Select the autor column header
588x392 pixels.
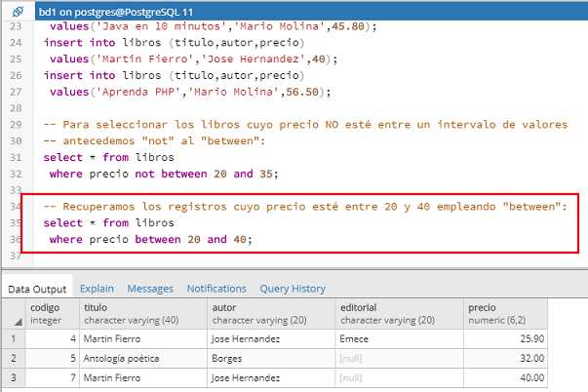(271, 314)
